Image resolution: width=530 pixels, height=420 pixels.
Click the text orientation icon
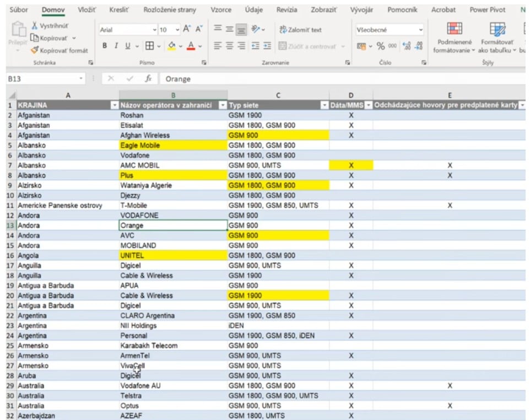(256, 29)
